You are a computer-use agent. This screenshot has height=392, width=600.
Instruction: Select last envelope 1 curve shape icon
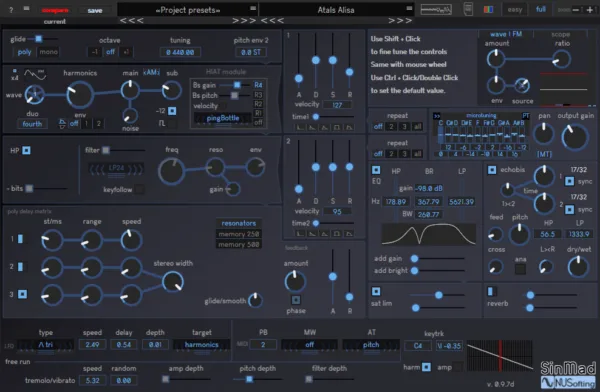coord(349,127)
